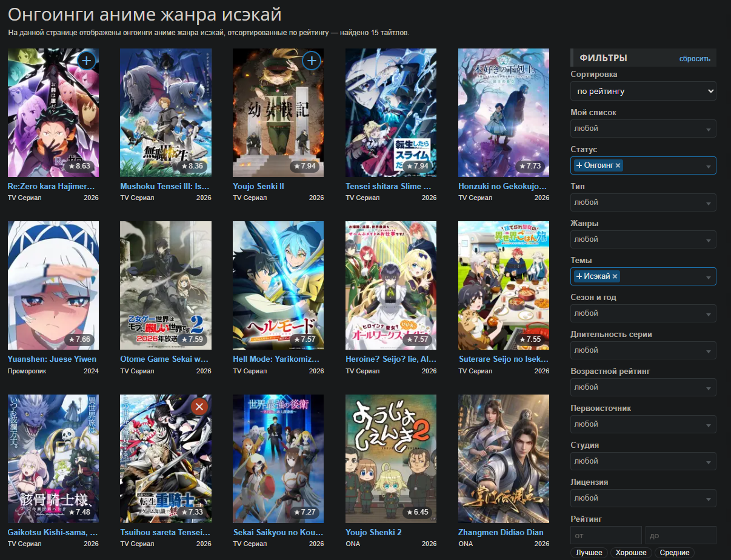Open the Возрастной рейтинг dropdown
Viewport: 731px width, 560px height.
643,387
